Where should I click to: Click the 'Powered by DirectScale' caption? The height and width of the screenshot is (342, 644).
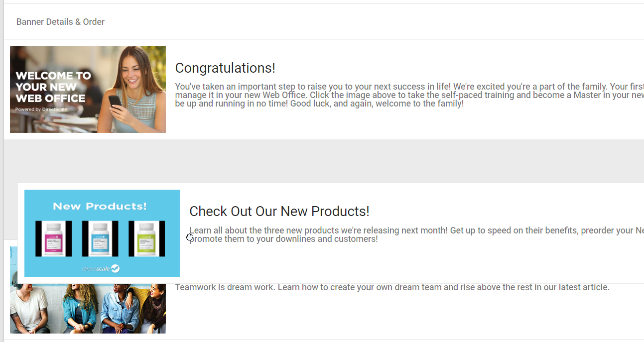41,110
